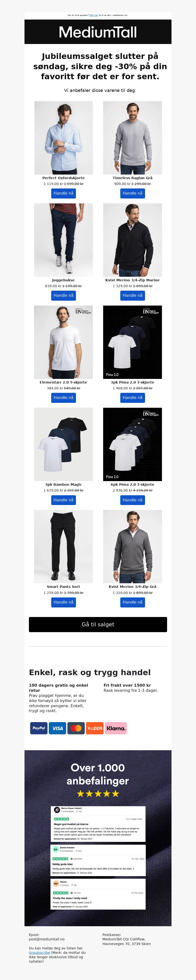Click 'Handle nå' under Timeless Raglan Grå
Image resolution: width=196 pixels, height=980 pixels.
pos(132,193)
